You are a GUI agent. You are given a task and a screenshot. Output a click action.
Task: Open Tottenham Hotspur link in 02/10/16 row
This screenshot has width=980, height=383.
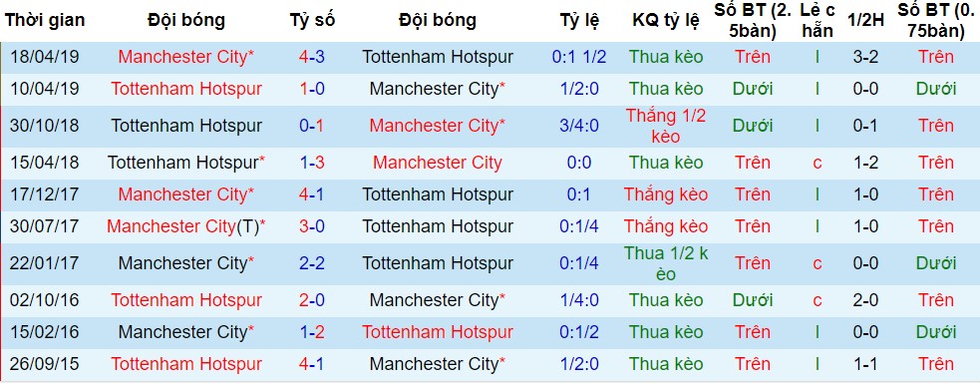[x=186, y=300]
